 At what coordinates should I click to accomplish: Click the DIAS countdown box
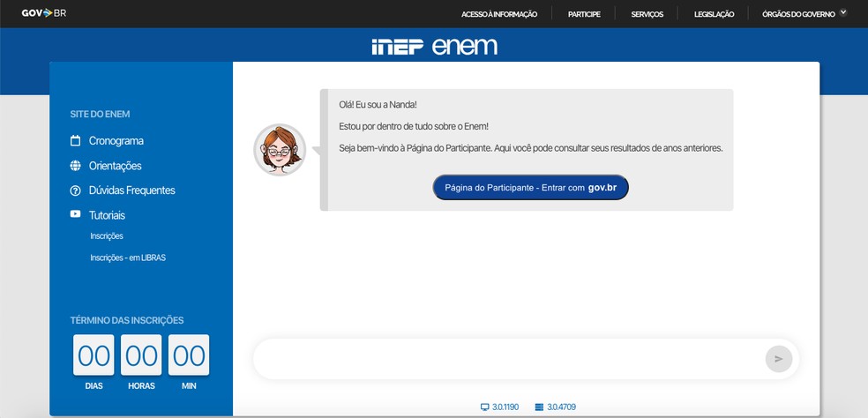(x=94, y=355)
